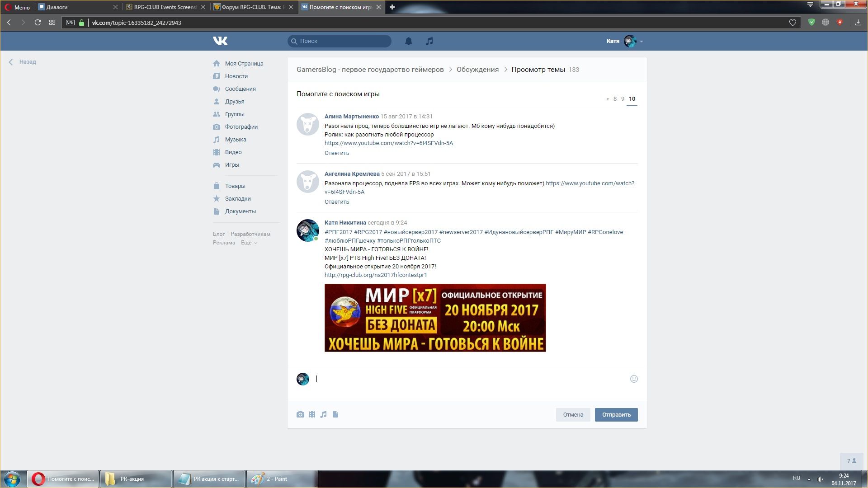This screenshot has width=868, height=488.
Task: Click the Назад back link
Action: pos(23,62)
